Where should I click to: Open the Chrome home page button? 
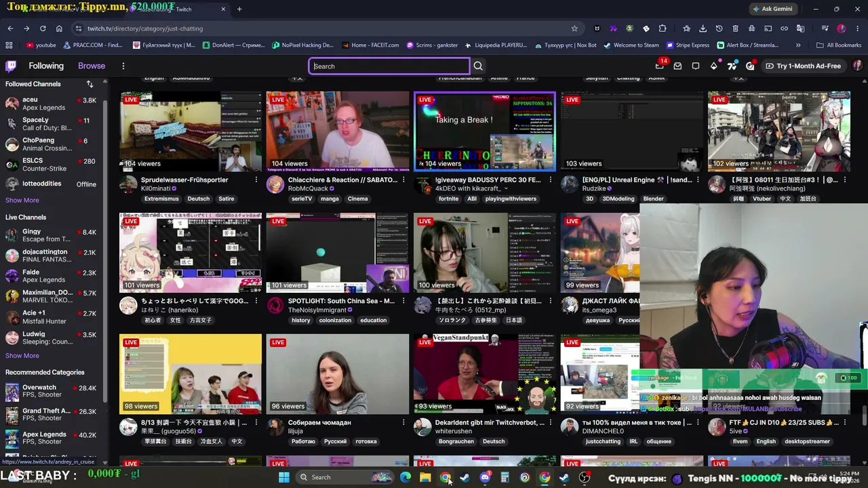coord(59,28)
